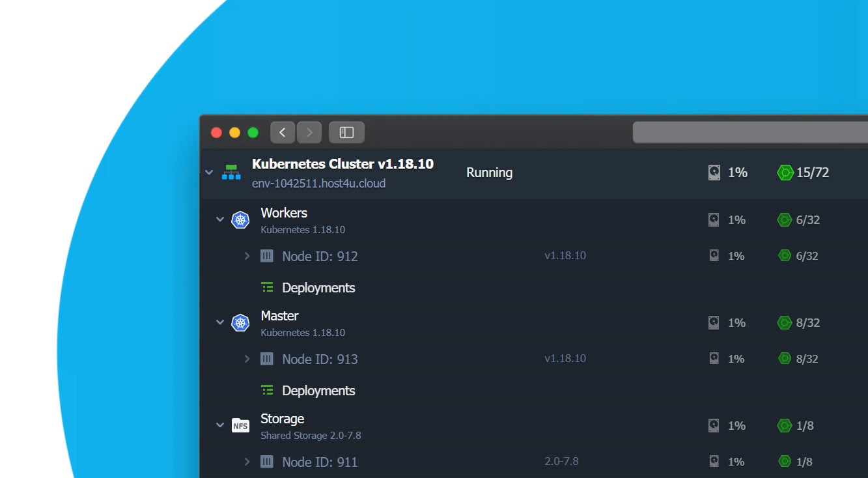This screenshot has width=868, height=478.
Task: Click the 2.0-7.8 tag of Node 911
Action: pyautogui.click(x=561, y=461)
